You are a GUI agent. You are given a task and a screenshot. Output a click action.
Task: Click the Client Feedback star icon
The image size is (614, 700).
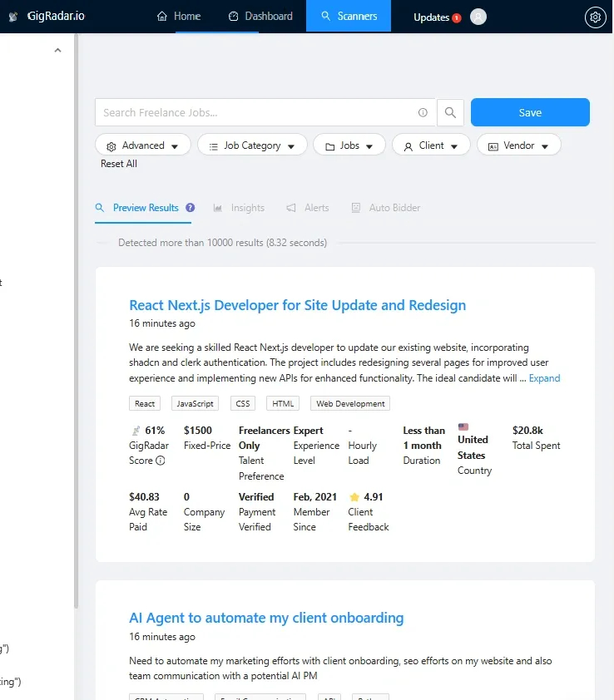click(x=354, y=497)
